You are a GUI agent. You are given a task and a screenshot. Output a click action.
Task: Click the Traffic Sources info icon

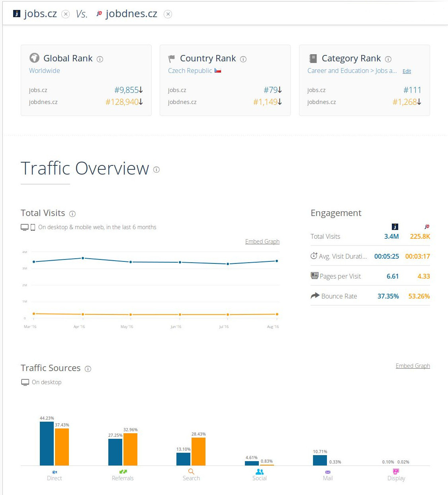click(88, 369)
